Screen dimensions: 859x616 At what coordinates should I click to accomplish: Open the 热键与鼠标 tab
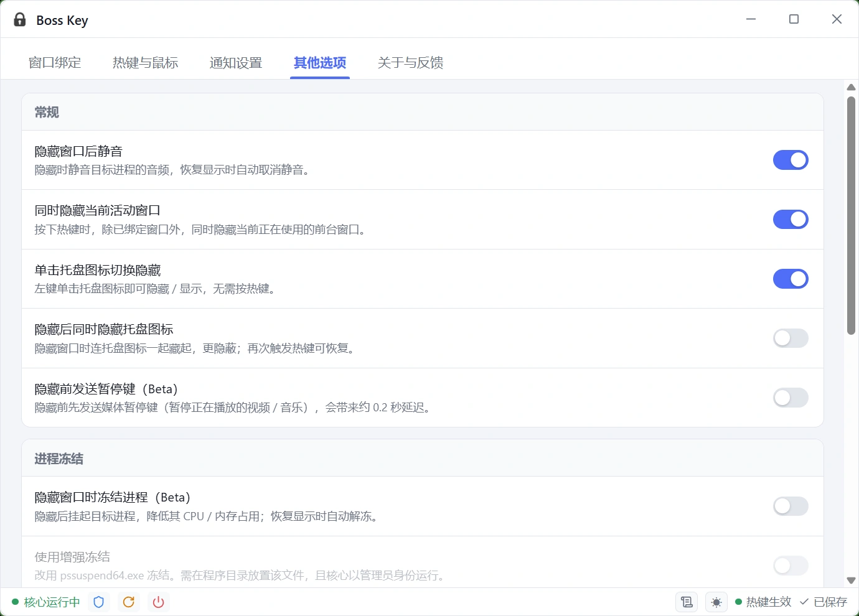[x=145, y=62]
